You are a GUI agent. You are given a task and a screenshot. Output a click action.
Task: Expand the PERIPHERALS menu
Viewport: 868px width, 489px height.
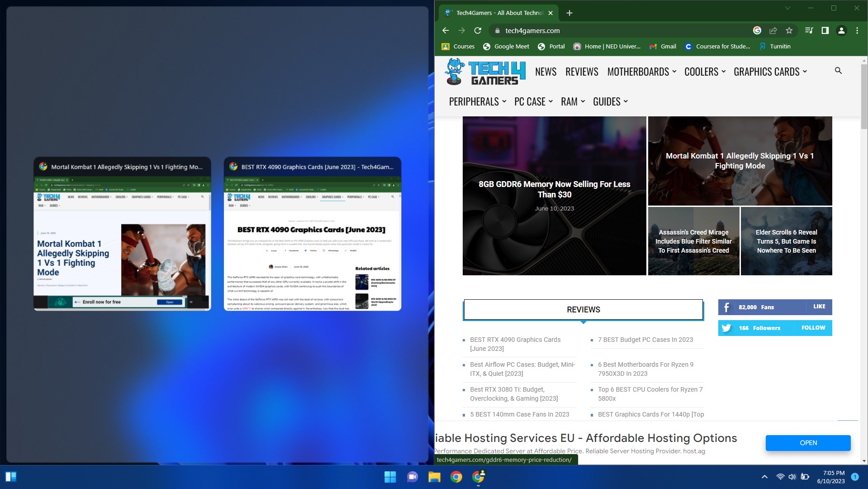477,101
